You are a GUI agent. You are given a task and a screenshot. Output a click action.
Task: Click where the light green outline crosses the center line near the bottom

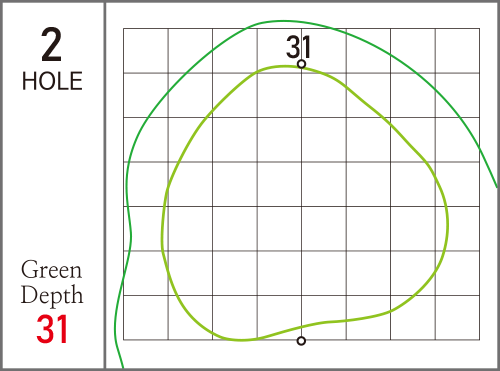(x=302, y=326)
